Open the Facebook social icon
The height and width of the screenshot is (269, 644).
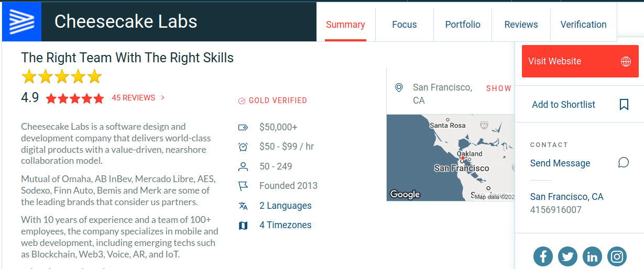543,256
